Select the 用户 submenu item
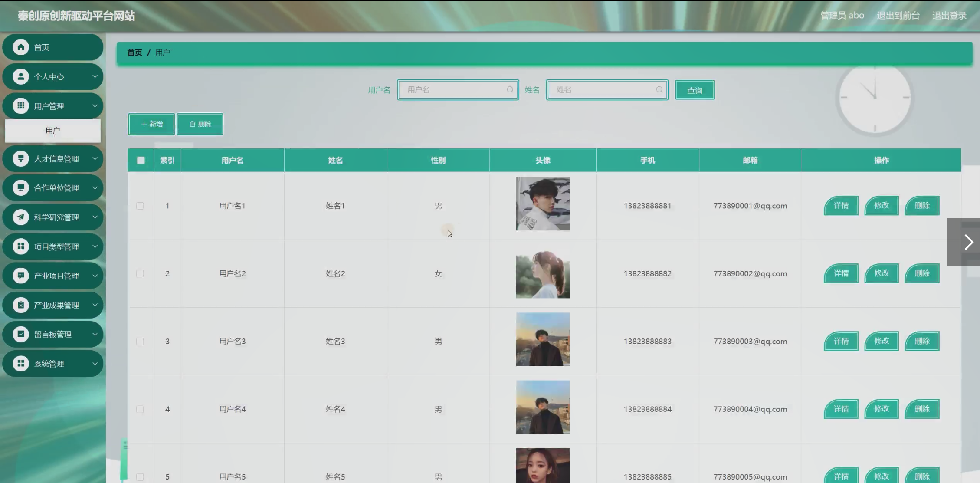The height and width of the screenshot is (483, 980). [52, 131]
